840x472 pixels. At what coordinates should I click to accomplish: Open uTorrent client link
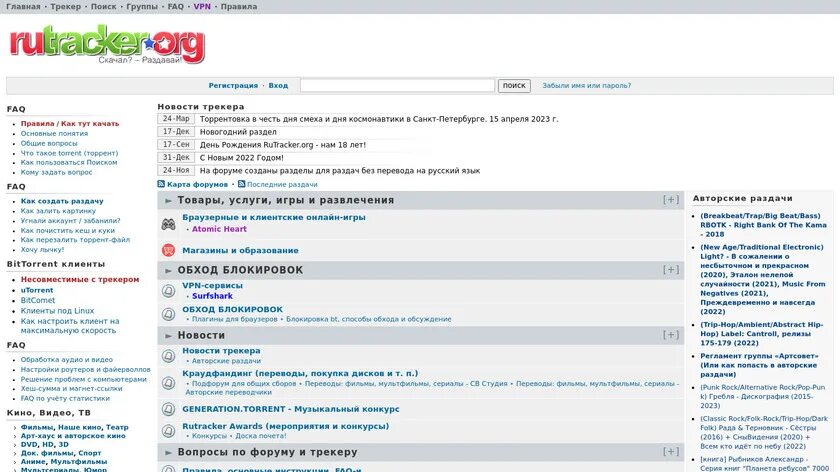click(37, 290)
